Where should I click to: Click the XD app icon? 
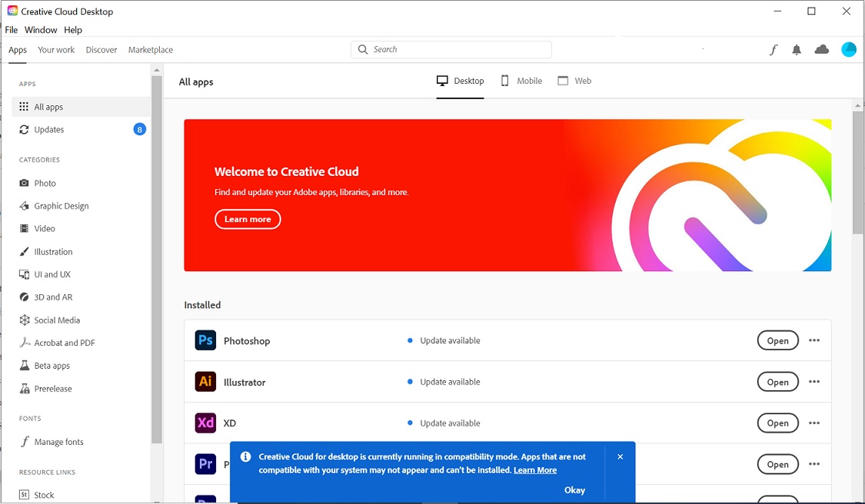205,423
